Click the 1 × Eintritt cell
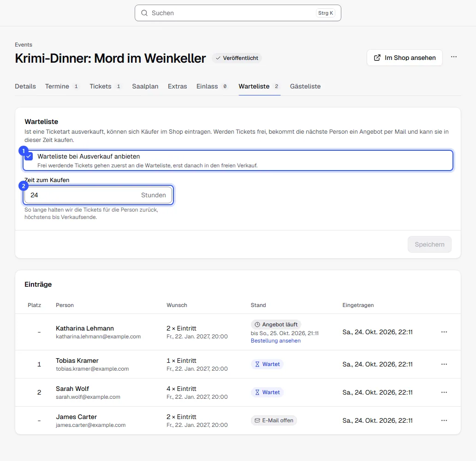The width and height of the screenshot is (476, 461). tap(181, 361)
